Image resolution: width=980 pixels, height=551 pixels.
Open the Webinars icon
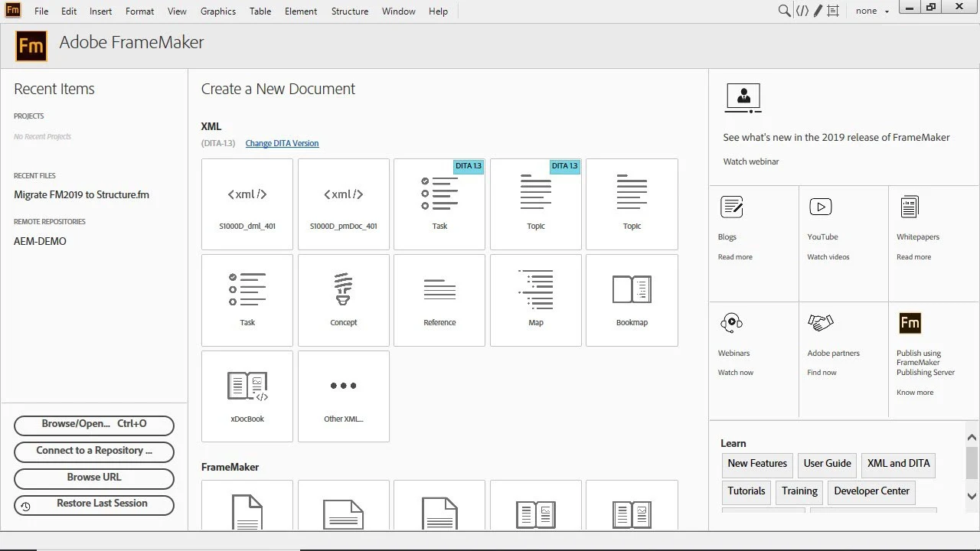pyautogui.click(x=731, y=323)
